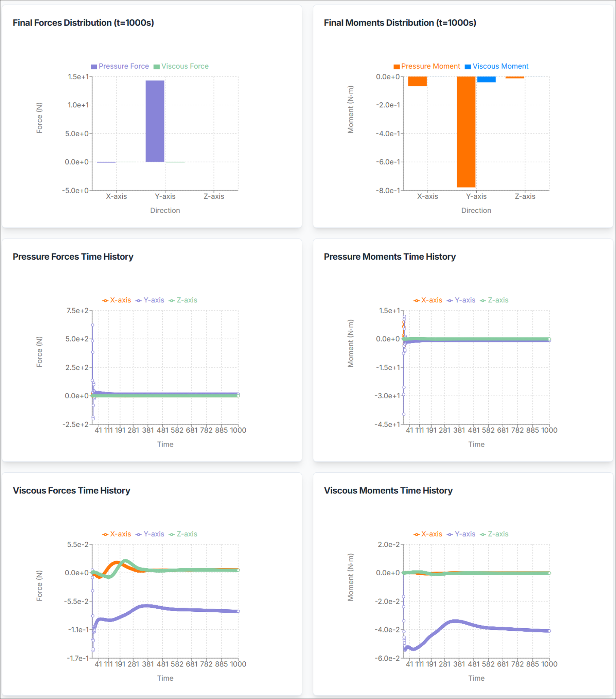Hide Z-axis series in Pressure Moments Time History
Screen dimensions: 616x699
point(494,300)
